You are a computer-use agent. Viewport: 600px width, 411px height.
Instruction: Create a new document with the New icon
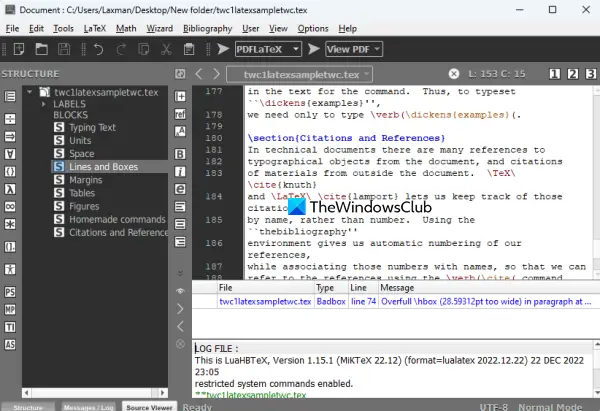point(19,49)
